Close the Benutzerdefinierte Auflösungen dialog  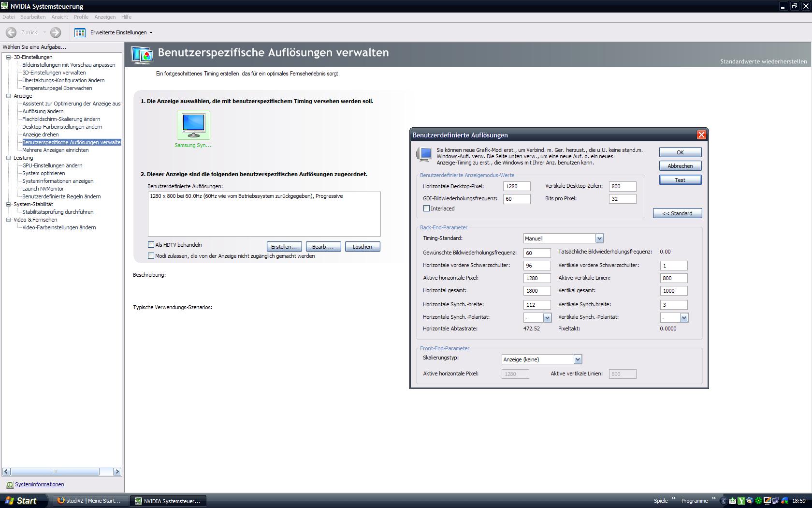pos(701,135)
